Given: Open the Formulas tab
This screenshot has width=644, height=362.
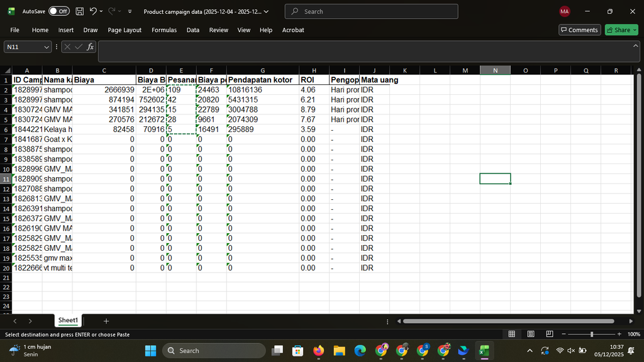Looking at the screenshot, I should 164,30.
